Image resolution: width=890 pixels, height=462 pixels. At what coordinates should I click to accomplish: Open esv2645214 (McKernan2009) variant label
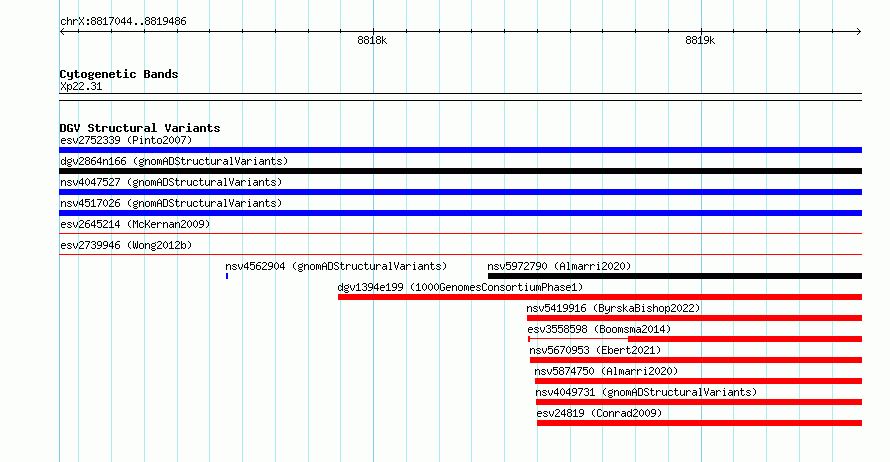tap(135, 224)
